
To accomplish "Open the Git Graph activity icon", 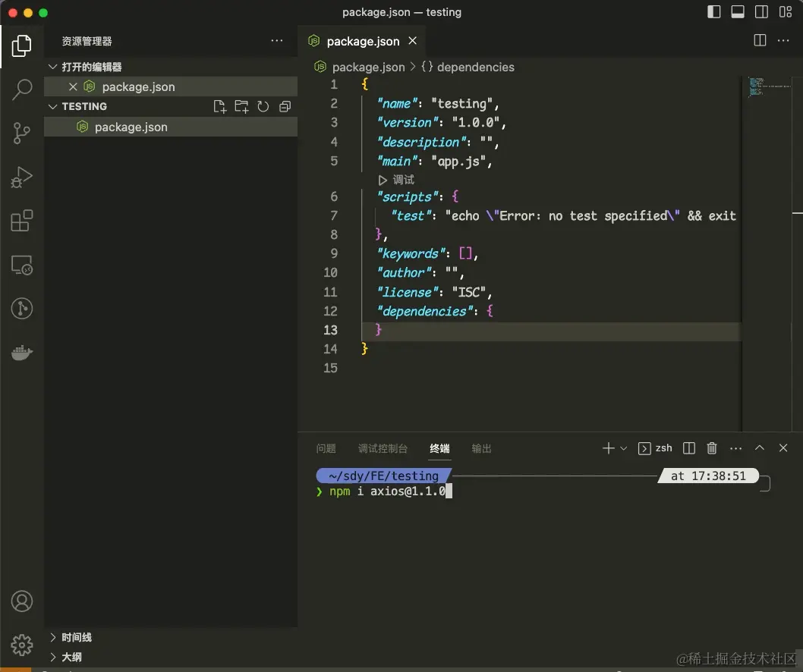I will point(21,309).
